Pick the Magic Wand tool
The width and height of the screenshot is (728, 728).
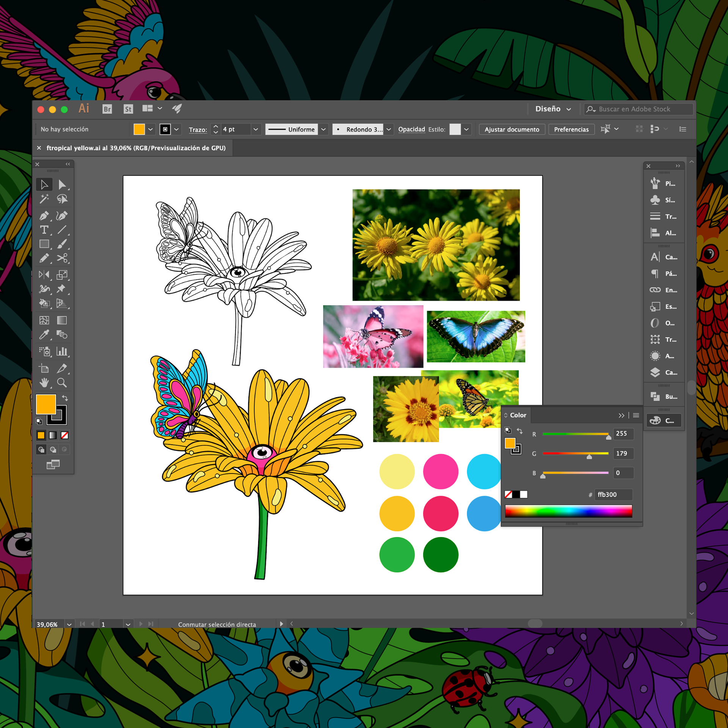(x=44, y=199)
